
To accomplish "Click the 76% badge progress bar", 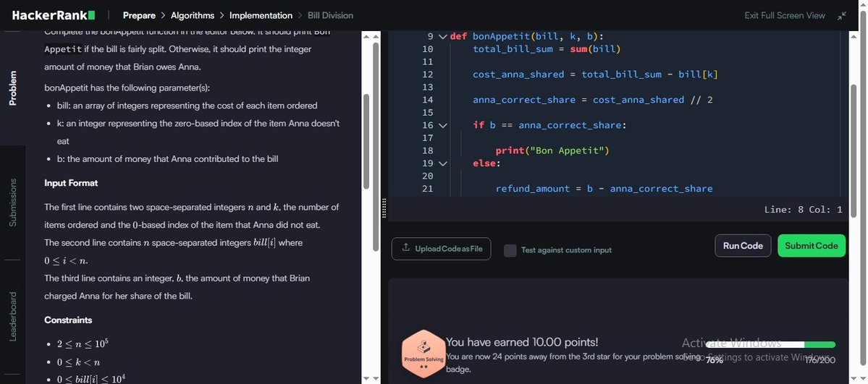I will click(x=769, y=345).
